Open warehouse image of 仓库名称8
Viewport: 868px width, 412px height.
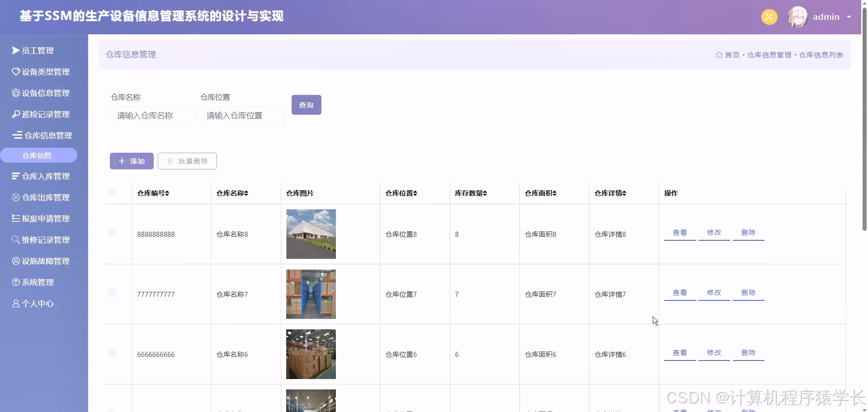(x=311, y=234)
